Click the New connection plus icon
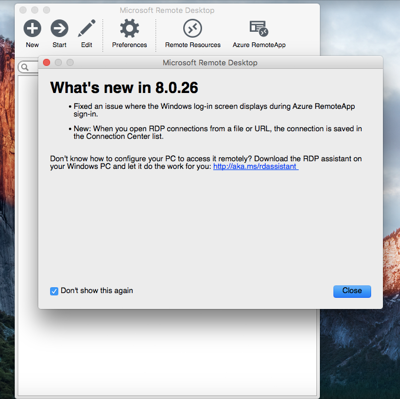The height and width of the screenshot is (399, 400). 32,28
